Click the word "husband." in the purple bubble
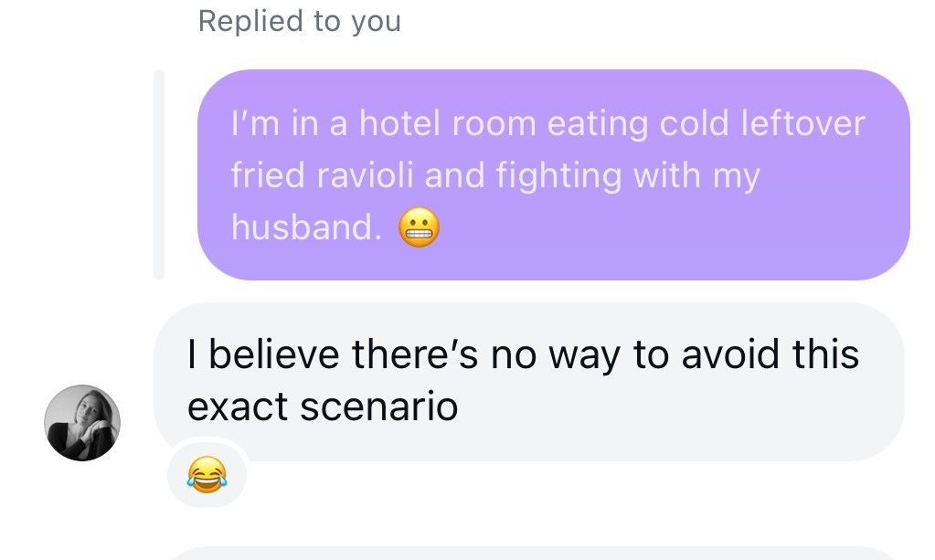 point(306,227)
